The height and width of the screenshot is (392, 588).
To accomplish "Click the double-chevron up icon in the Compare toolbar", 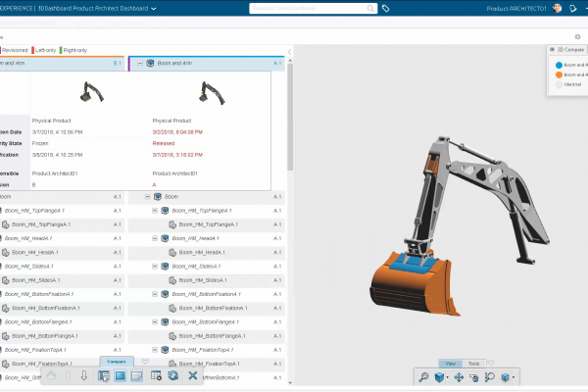I will click(x=51, y=375).
